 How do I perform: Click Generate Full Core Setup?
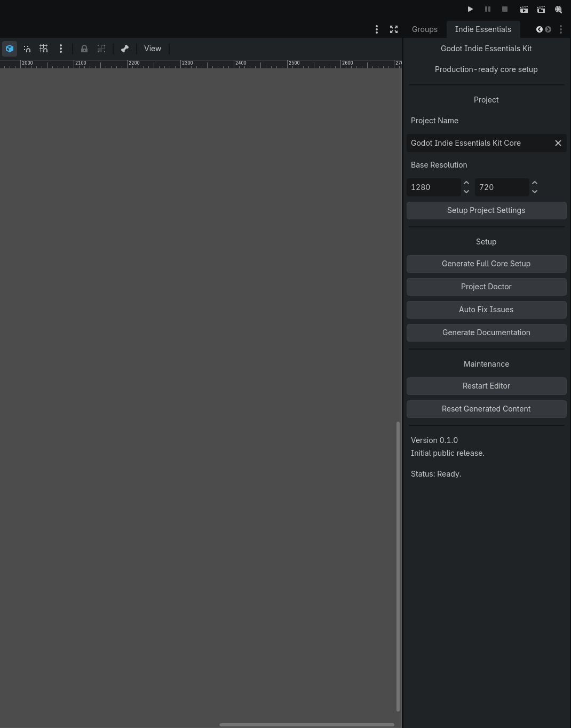486,264
